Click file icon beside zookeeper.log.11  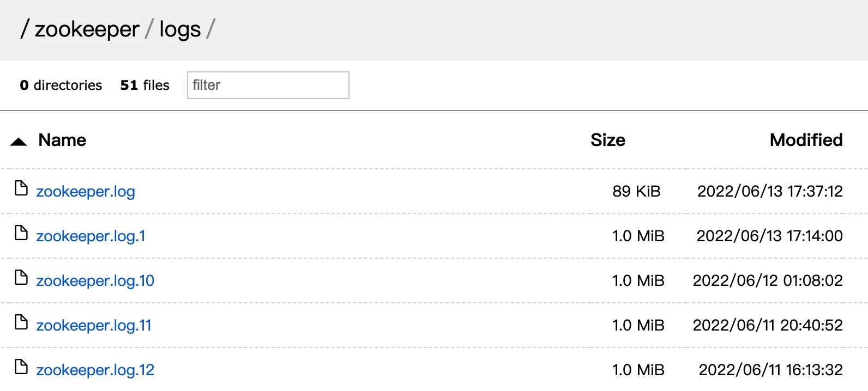[21, 322]
